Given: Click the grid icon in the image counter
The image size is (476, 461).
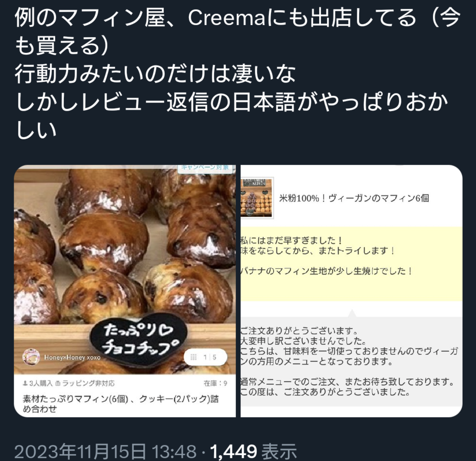Looking at the screenshot, I should point(193,357).
